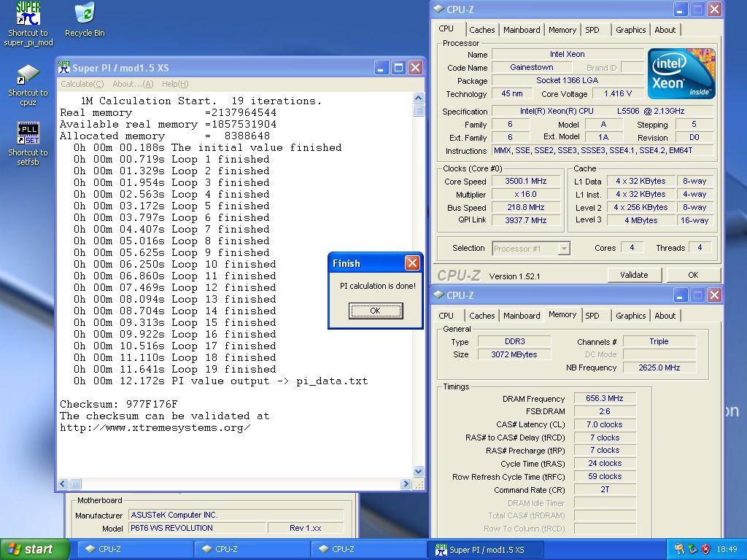Switch to Mainboard tab in upper CPU-Z

pyautogui.click(x=522, y=30)
